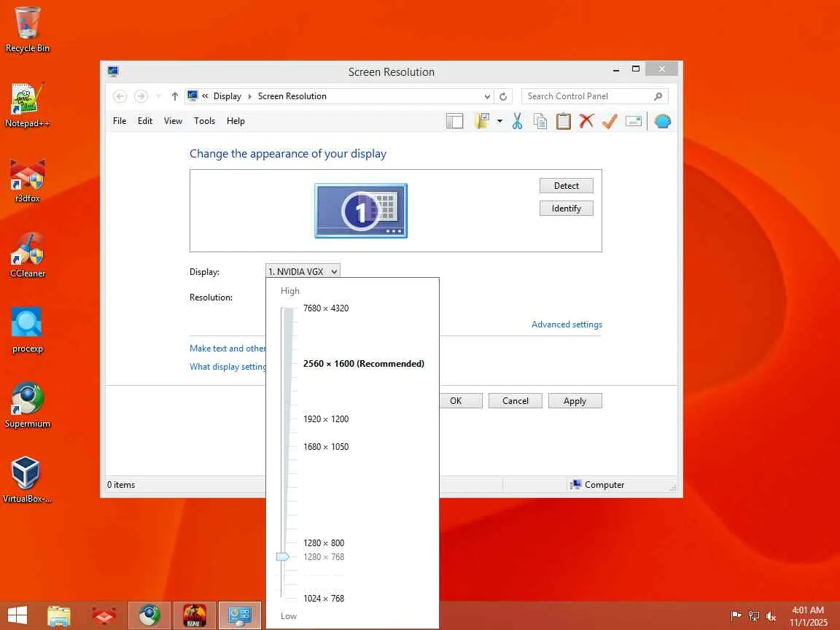Click the muted volume tray icon
Screen dimensions: 840x630
pyautogui.click(x=771, y=615)
